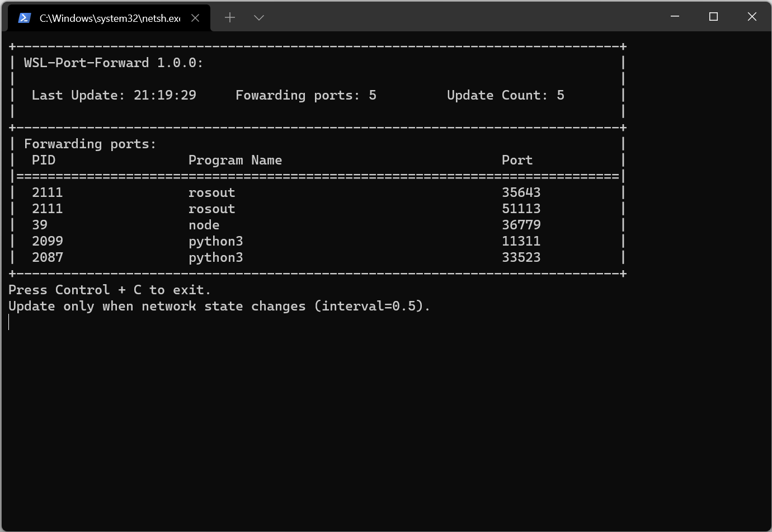The image size is (772, 532).
Task: Click port 51113 in the table
Action: coord(521,209)
